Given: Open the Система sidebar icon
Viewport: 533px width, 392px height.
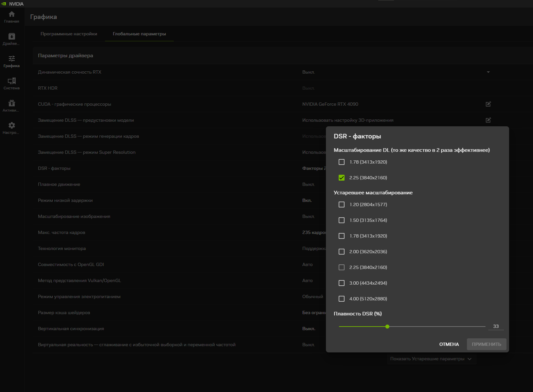Looking at the screenshot, I should [12, 81].
